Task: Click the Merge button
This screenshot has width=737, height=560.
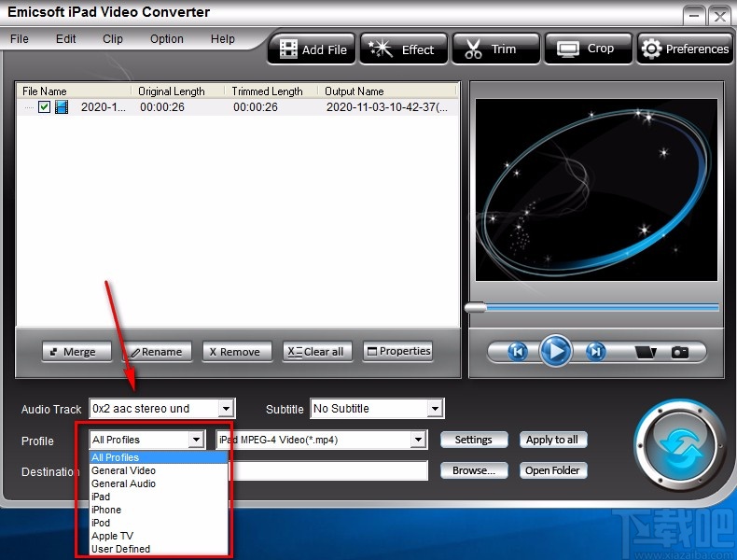Action: (77, 352)
